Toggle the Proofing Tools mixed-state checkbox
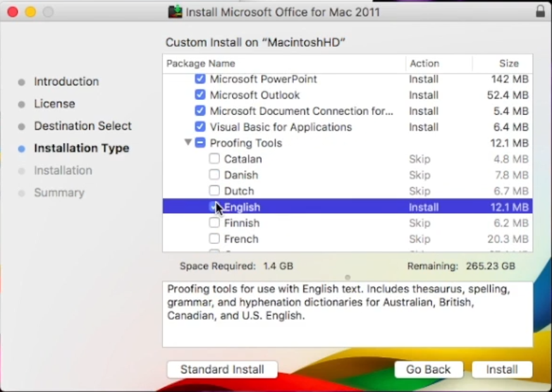The width and height of the screenshot is (552, 392). 200,142
